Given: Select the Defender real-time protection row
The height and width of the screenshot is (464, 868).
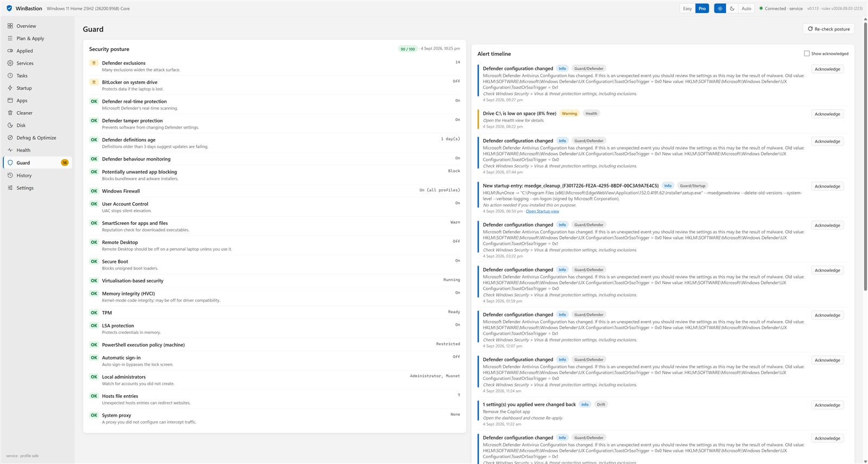Looking at the screenshot, I should click(x=275, y=105).
